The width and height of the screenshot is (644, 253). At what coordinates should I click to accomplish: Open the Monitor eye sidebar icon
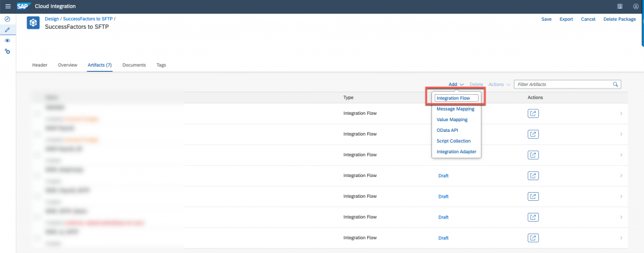[8, 41]
